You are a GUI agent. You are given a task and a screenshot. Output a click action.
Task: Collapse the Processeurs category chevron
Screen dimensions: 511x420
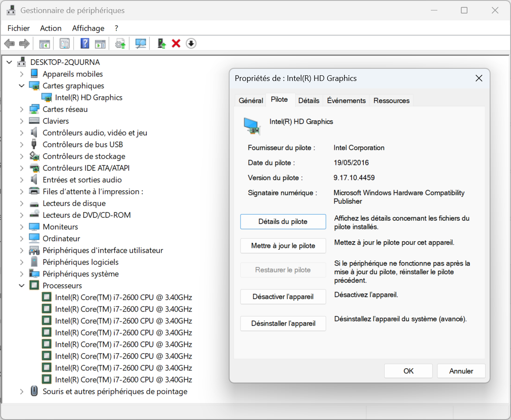[21, 286]
